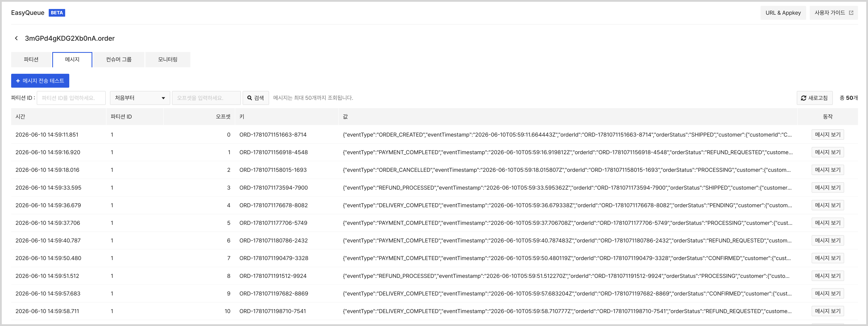This screenshot has height=326, width=868.
Task: Click the EasyQueue title
Action: click(28, 13)
